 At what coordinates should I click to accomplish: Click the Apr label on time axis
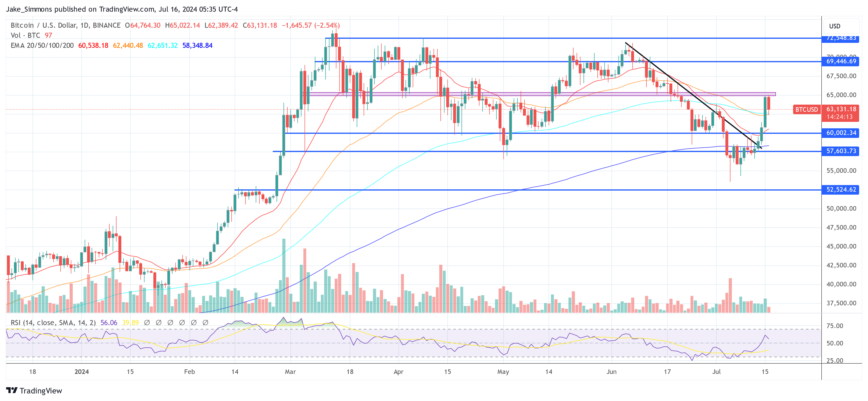[399, 372]
